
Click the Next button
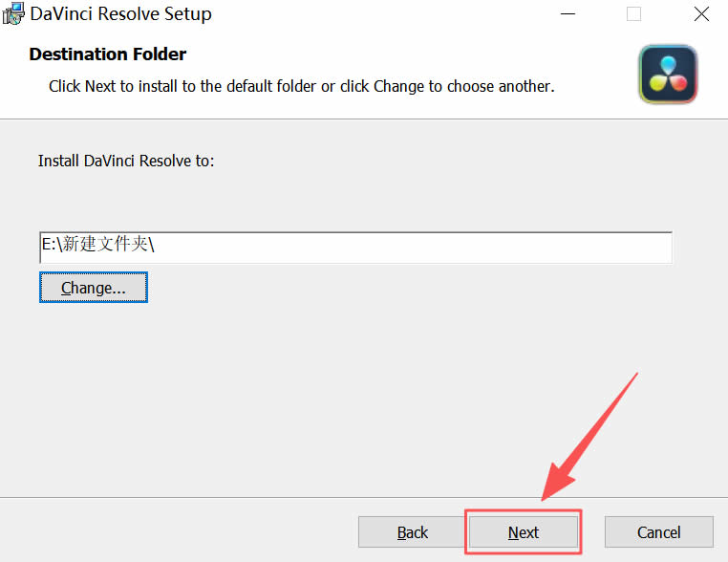coord(524,531)
